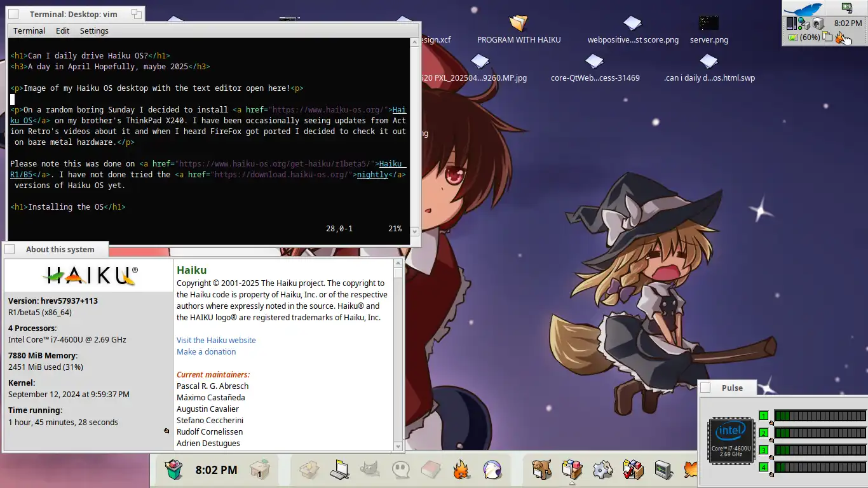Click the red book dock icon

tap(431, 470)
